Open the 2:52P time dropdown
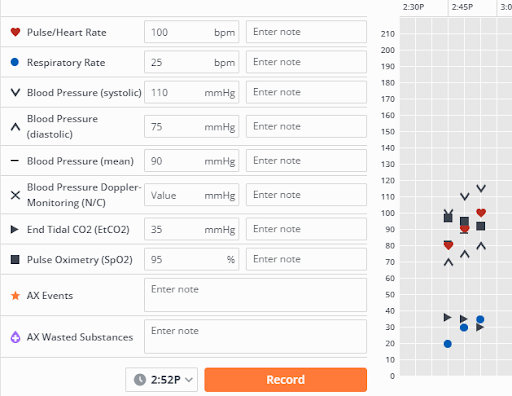 tap(162, 380)
